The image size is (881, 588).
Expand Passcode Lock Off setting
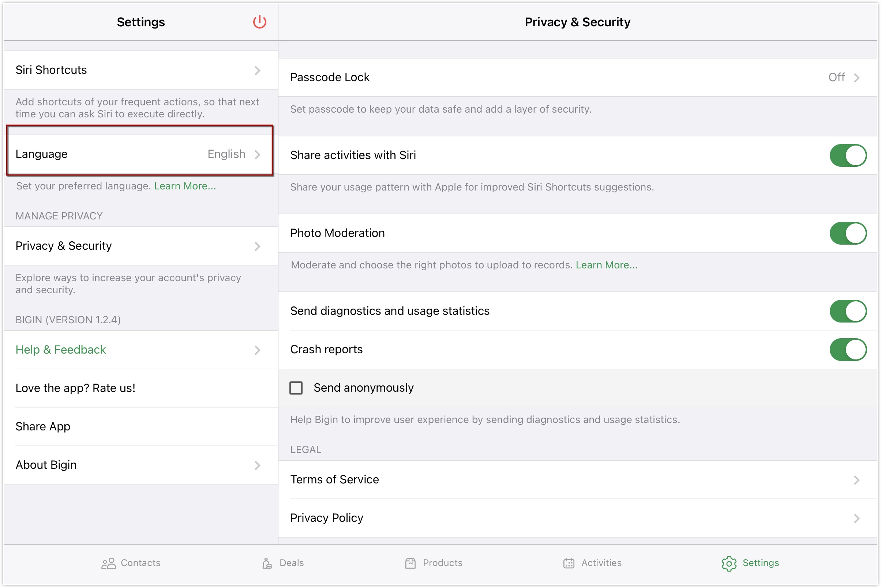(x=844, y=78)
